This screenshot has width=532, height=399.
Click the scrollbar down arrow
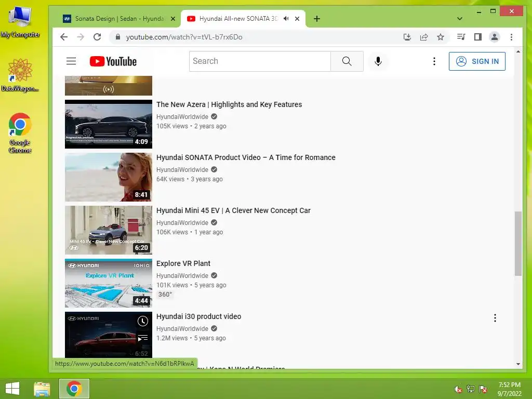[518, 364]
